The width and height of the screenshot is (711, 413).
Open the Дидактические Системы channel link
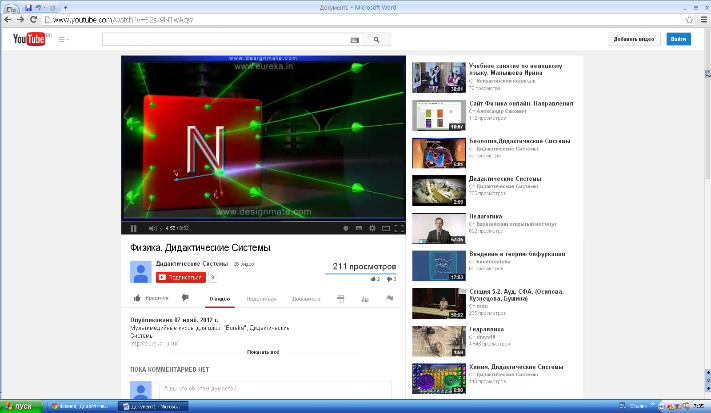point(192,263)
